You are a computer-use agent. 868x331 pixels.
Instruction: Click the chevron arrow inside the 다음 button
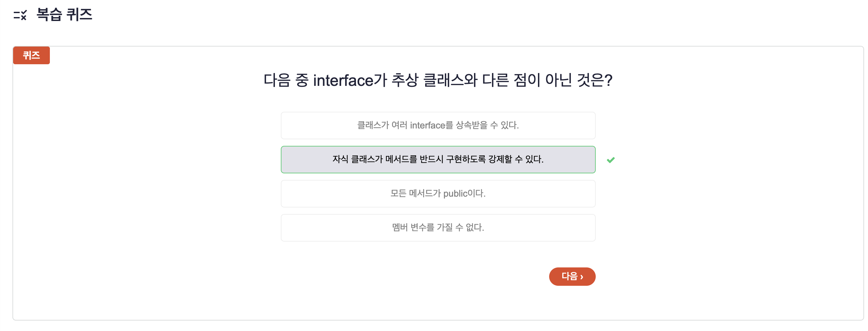pos(582,277)
